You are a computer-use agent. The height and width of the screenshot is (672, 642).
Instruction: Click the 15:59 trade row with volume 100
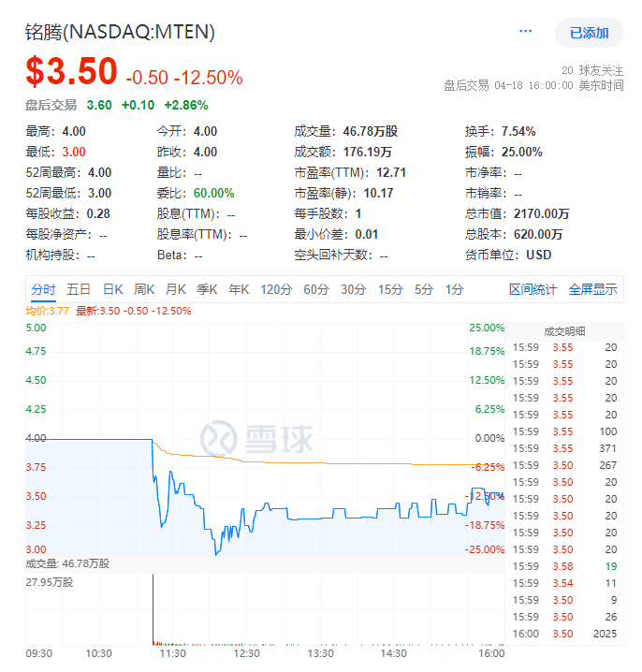pyautogui.click(x=565, y=431)
